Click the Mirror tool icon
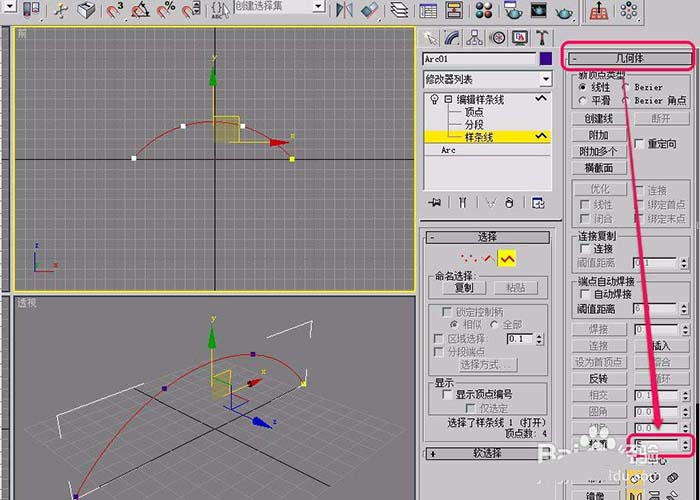 pyautogui.click(x=345, y=11)
